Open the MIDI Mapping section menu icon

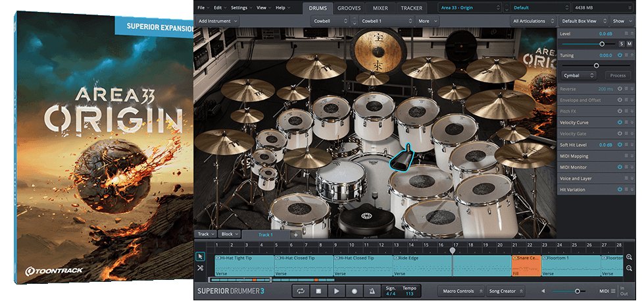626,156
